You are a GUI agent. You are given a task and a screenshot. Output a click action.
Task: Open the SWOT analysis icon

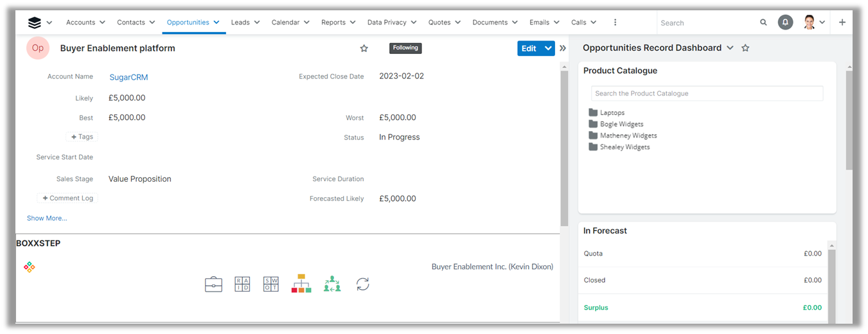271,284
